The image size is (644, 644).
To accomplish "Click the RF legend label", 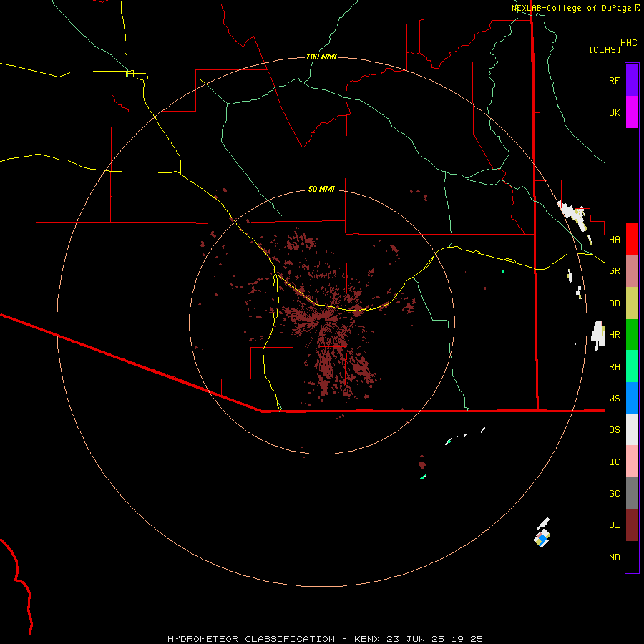I will click(x=614, y=80).
